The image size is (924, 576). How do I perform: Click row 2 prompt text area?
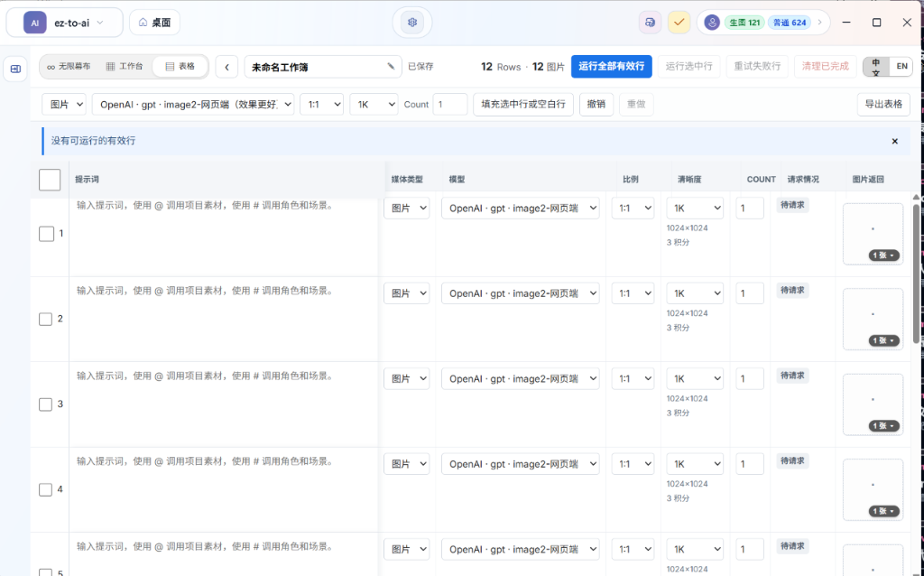224,319
